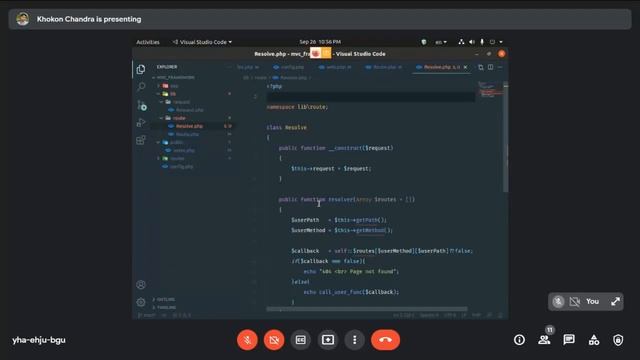The width and height of the screenshot is (640, 360).
Task: Click Activities in the Ubuntu top bar
Action: click(148, 42)
